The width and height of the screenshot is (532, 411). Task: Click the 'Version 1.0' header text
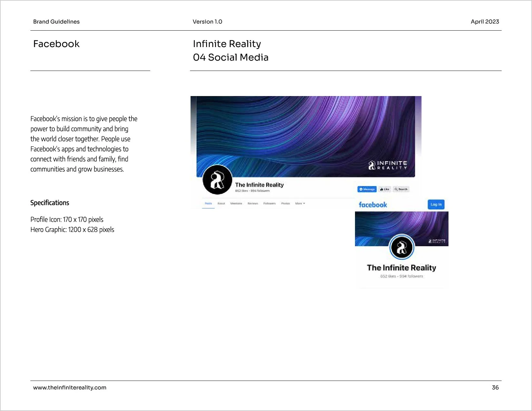pos(207,22)
